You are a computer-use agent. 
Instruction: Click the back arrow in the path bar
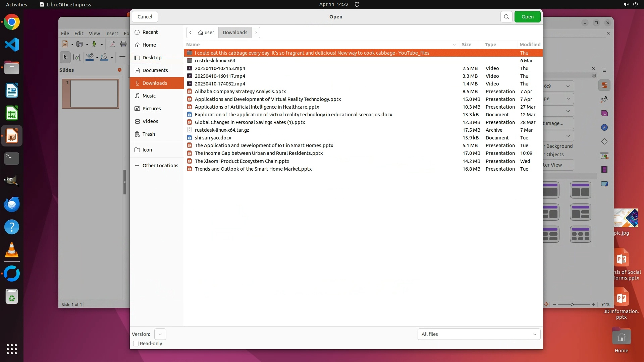point(191,33)
